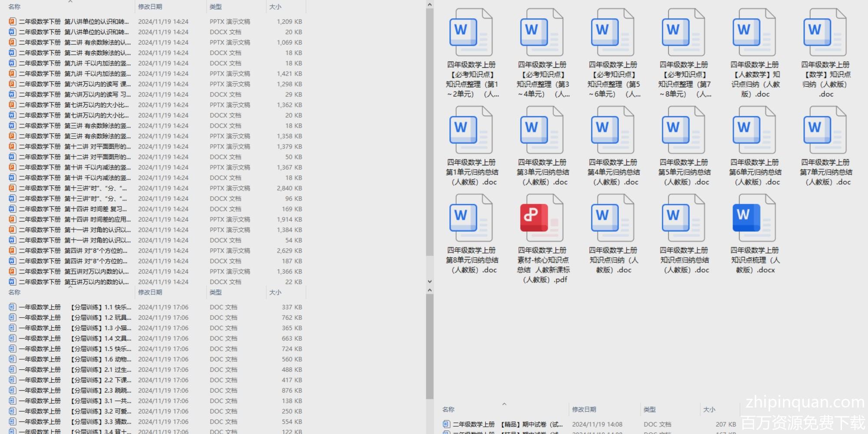This screenshot has height=434, width=868.
Task: Click the file icon beside 【分层训练】1.1 快乐
Action: (12, 307)
